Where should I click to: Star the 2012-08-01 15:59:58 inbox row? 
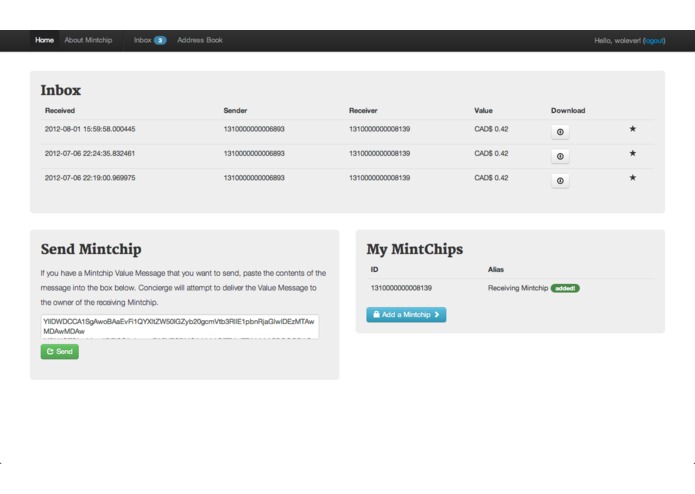633,129
